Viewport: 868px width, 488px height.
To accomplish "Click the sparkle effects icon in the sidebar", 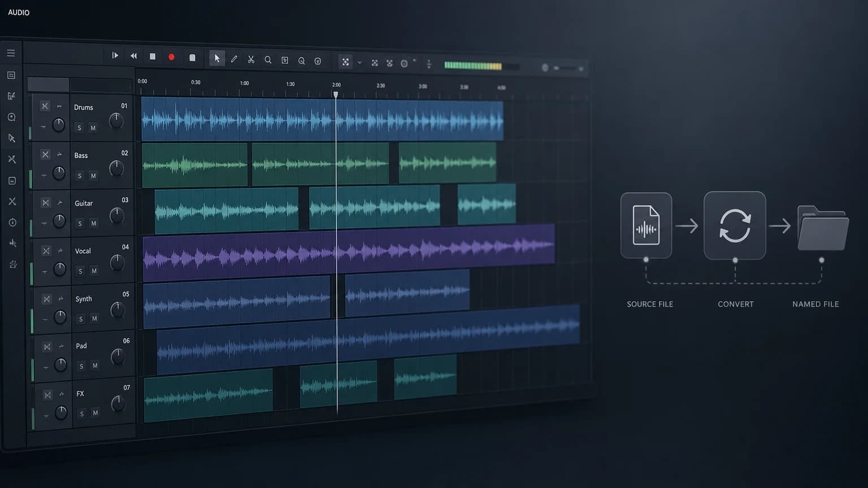I will 12,243.
